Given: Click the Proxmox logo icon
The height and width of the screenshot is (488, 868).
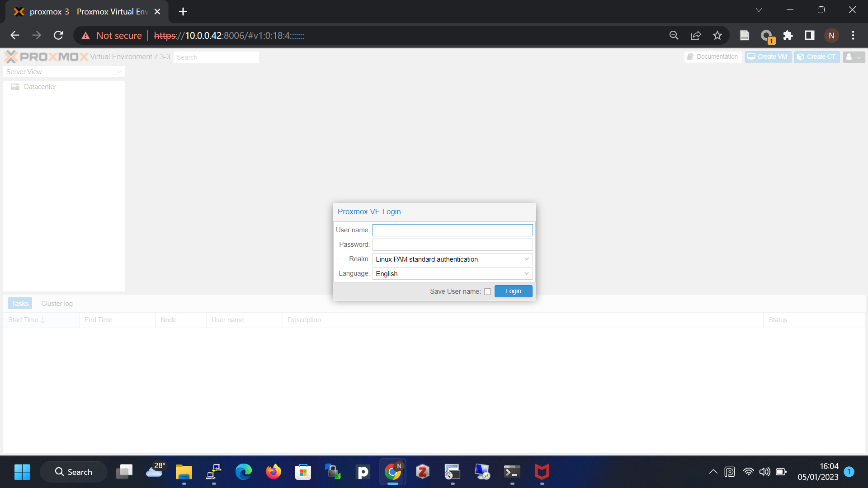Looking at the screenshot, I should click(x=11, y=57).
